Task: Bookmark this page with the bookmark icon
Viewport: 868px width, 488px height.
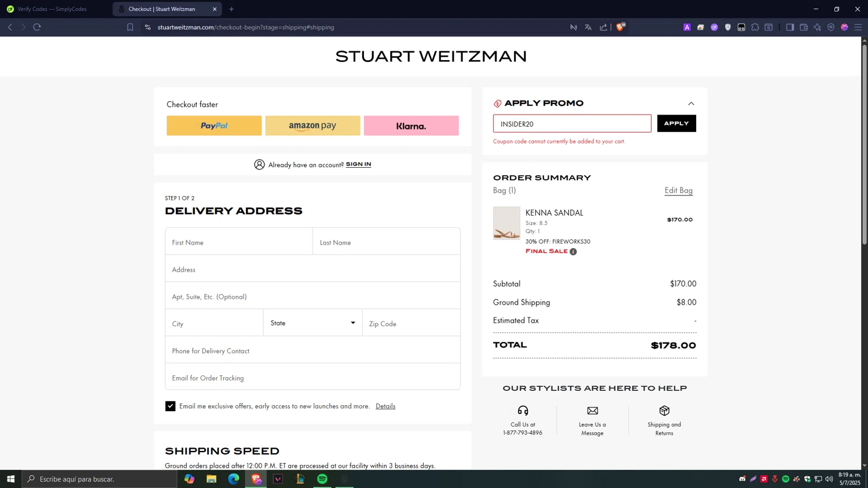Action: (130, 27)
